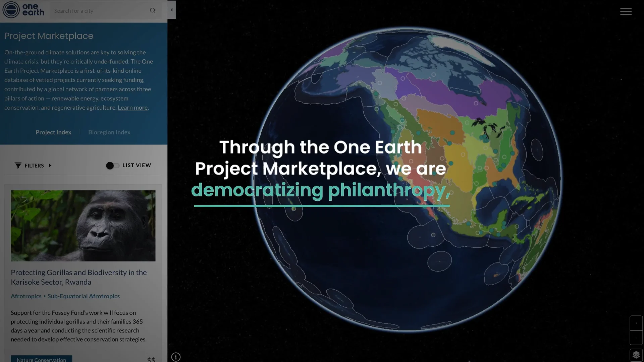This screenshot has height=362, width=644.
Task: Expand the Filters options chevron
Action: click(x=50, y=165)
